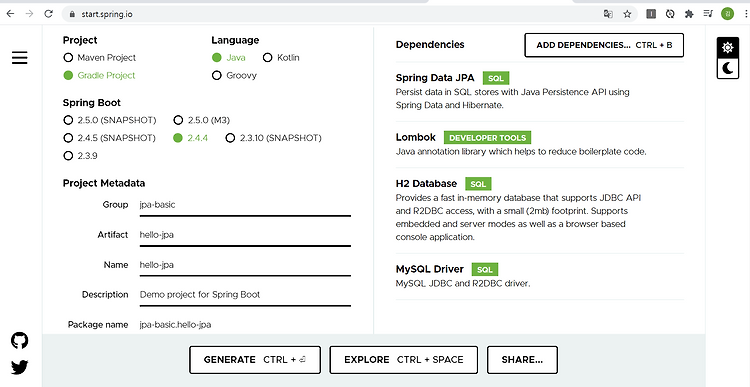Screen dimensions: 750x387
Task: Choose Kotlin as the language
Action: coord(281,57)
